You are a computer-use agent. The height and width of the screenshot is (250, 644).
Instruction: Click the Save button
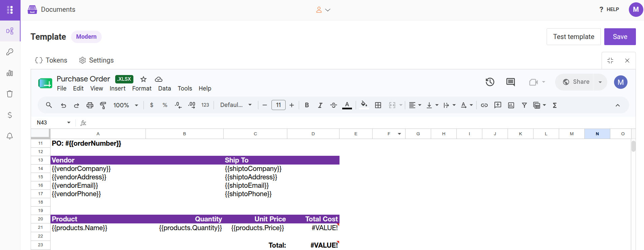point(620,37)
